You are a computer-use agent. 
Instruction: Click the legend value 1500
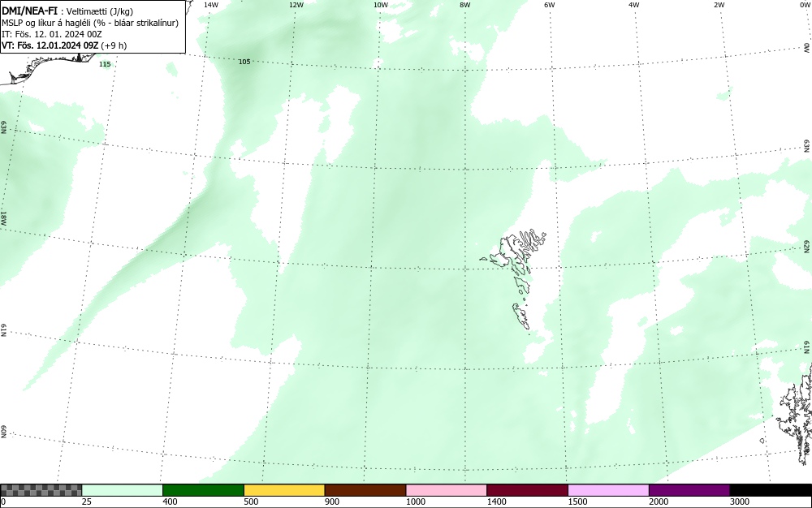click(x=577, y=502)
